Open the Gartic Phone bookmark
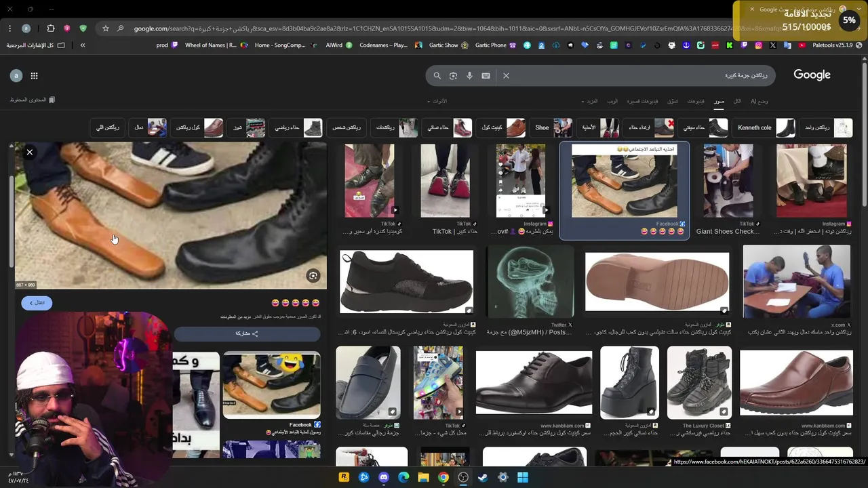This screenshot has height=488, width=868. click(494, 45)
